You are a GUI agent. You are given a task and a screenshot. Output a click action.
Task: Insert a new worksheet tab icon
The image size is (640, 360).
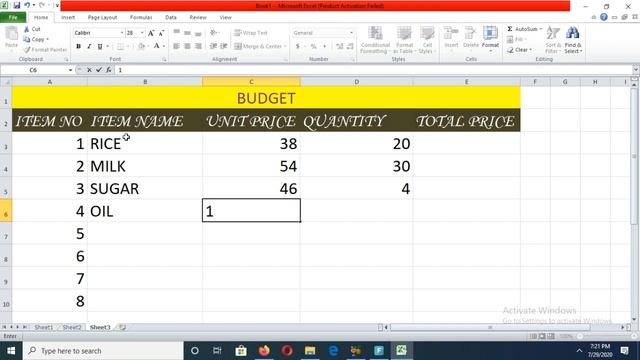coord(122,327)
